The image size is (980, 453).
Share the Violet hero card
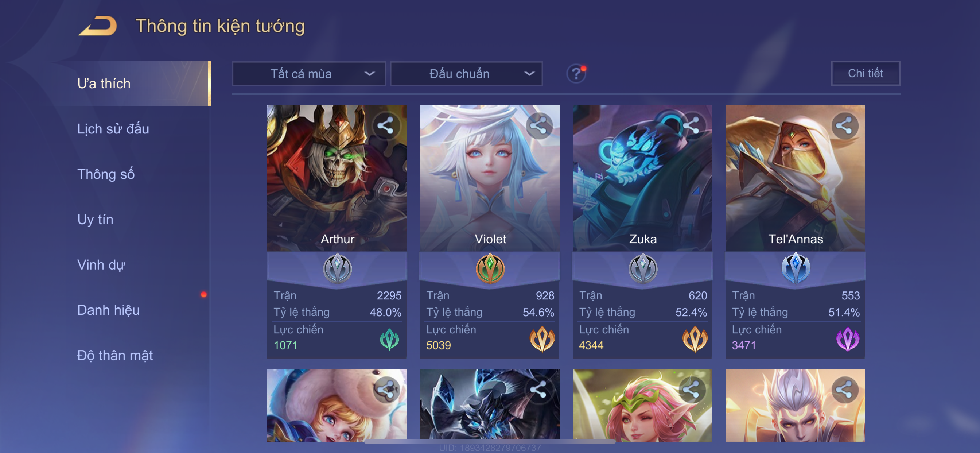click(539, 125)
